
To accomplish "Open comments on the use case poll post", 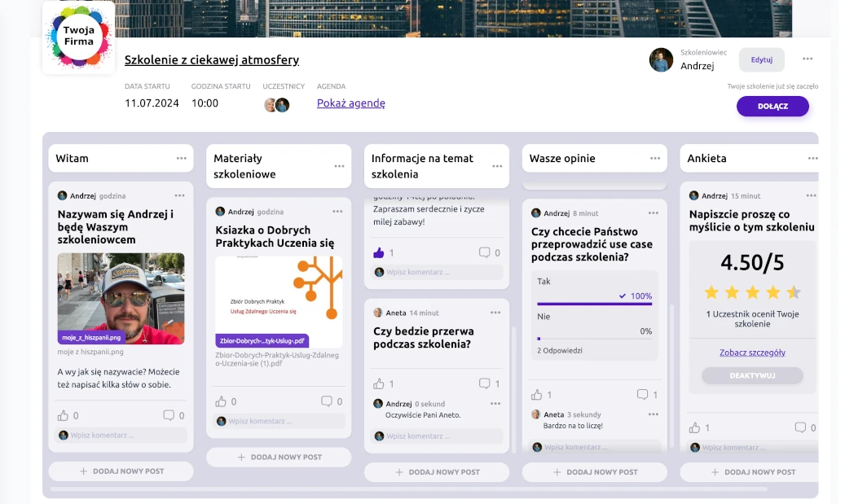I will (642, 394).
